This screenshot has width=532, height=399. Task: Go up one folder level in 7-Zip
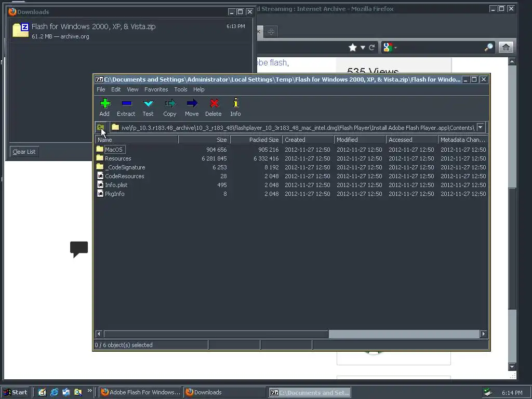click(x=101, y=128)
